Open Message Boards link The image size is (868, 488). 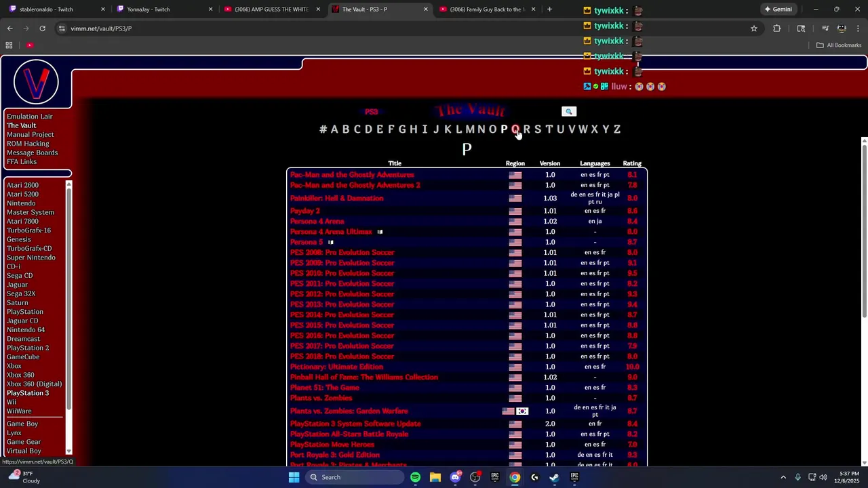32,152
